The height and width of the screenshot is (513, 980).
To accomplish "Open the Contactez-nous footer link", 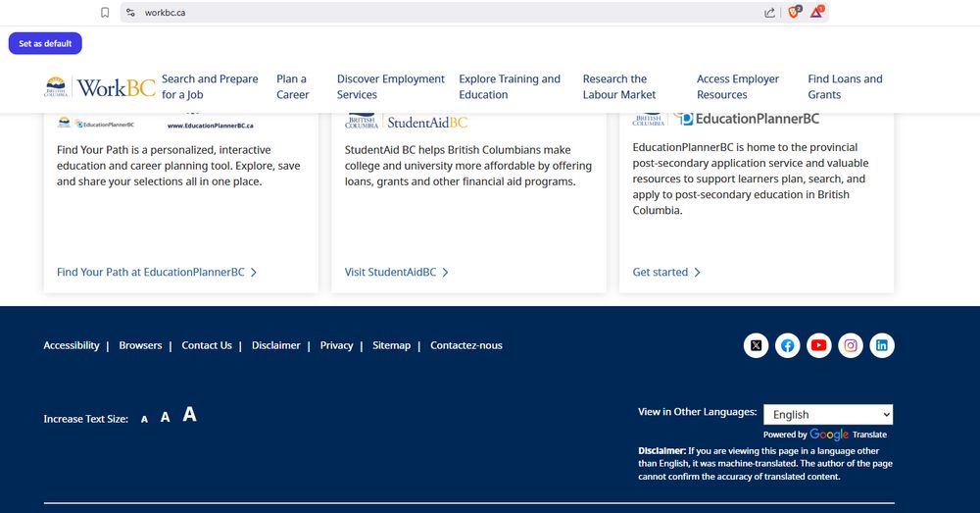I will 466,345.
